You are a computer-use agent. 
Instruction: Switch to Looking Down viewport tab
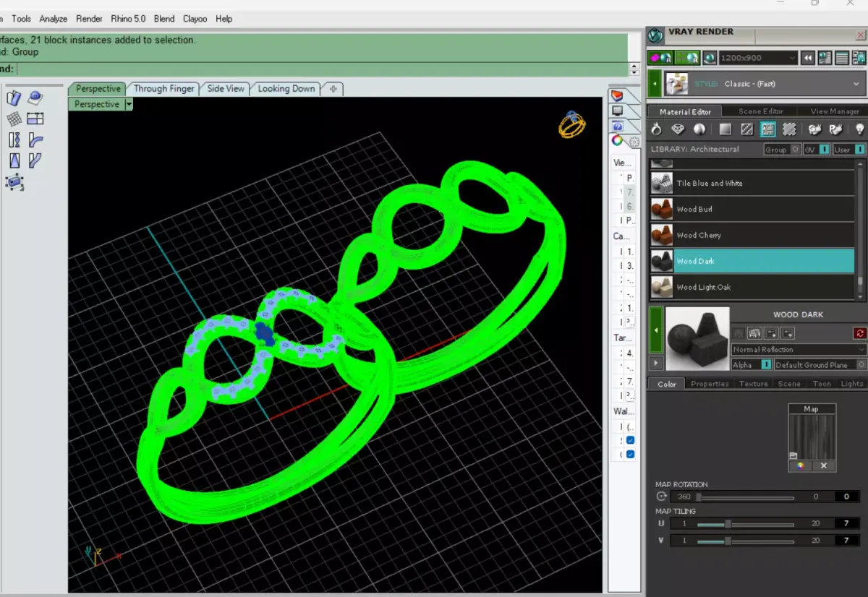coord(286,88)
